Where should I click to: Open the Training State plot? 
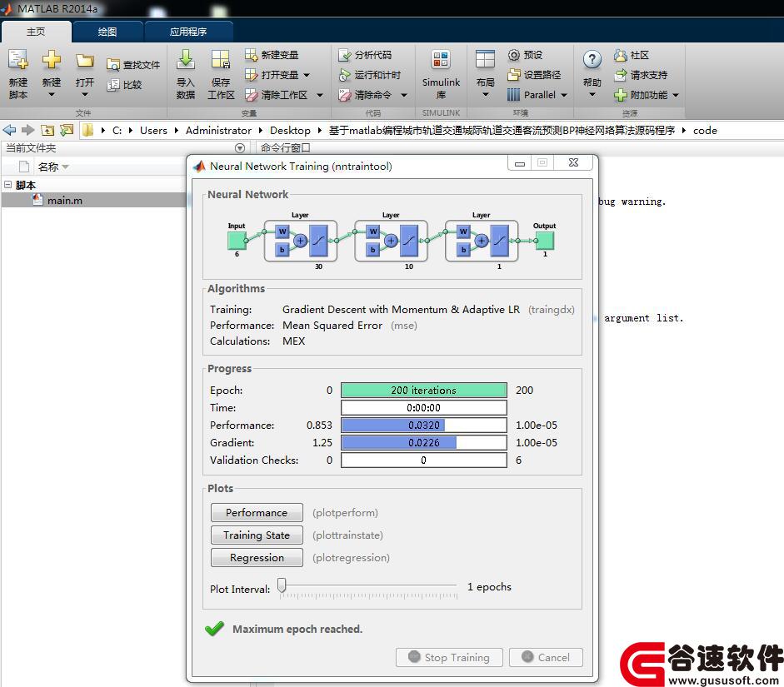(x=257, y=535)
